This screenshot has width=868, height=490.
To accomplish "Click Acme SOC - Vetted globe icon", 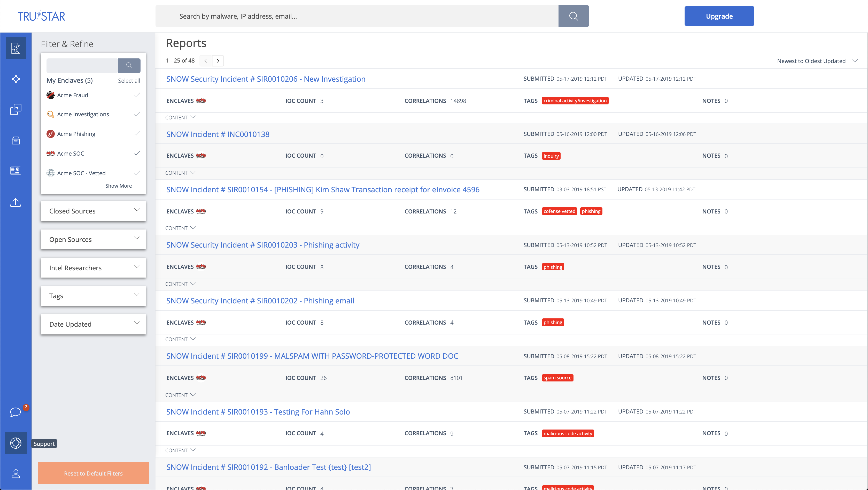I will point(51,173).
